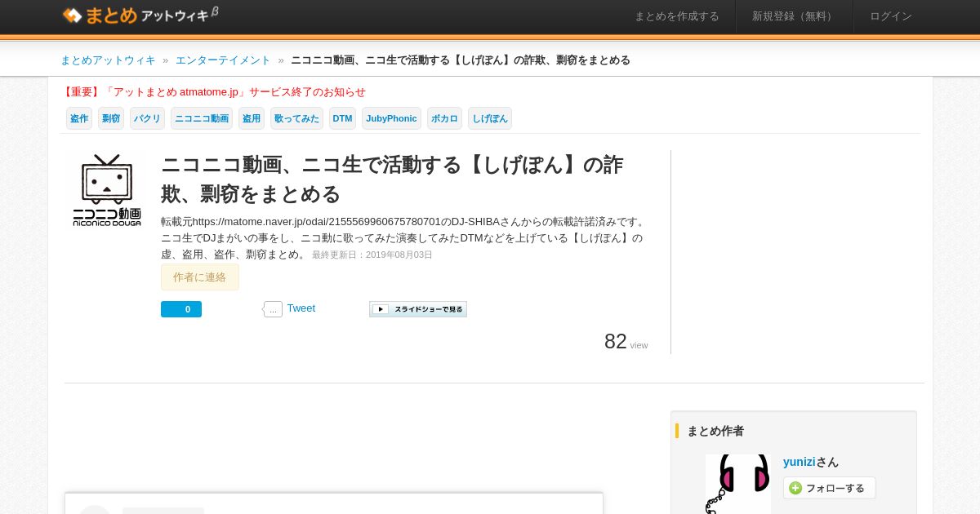Go to エンターテイメント breadcrumb link
The height and width of the screenshot is (514, 980).
click(x=223, y=60)
